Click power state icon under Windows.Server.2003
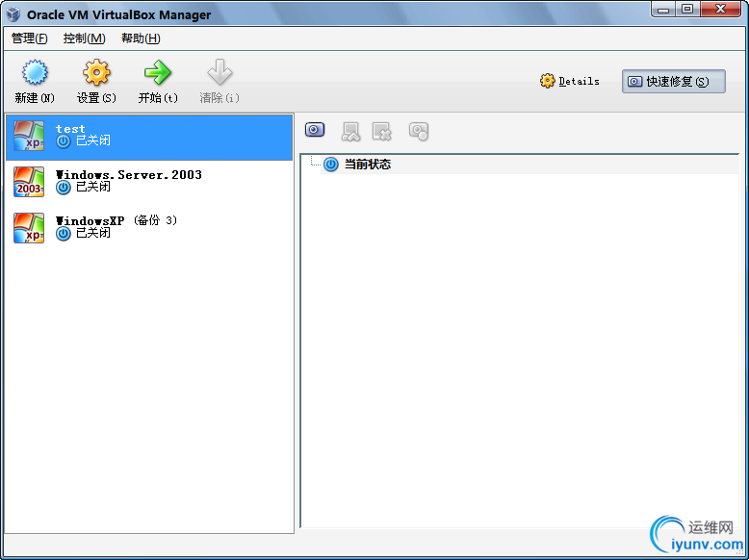The height and width of the screenshot is (560, 749). click(x=63, y=187)
